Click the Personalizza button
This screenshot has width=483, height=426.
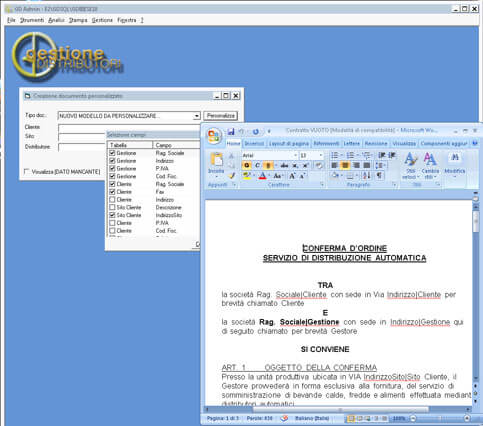click(x=221, y=116)
